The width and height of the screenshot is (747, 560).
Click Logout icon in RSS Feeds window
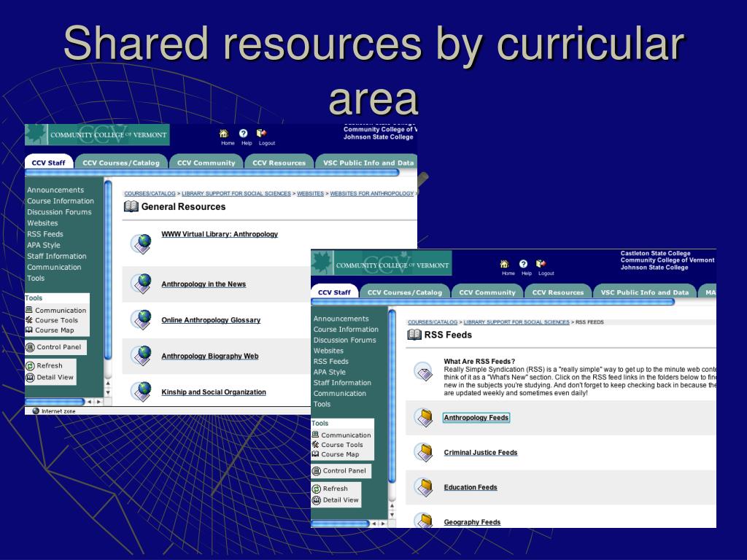tap(541, 264)
